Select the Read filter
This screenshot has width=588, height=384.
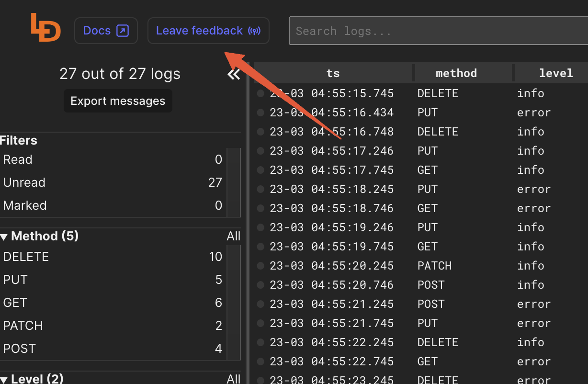coord(18,160)
